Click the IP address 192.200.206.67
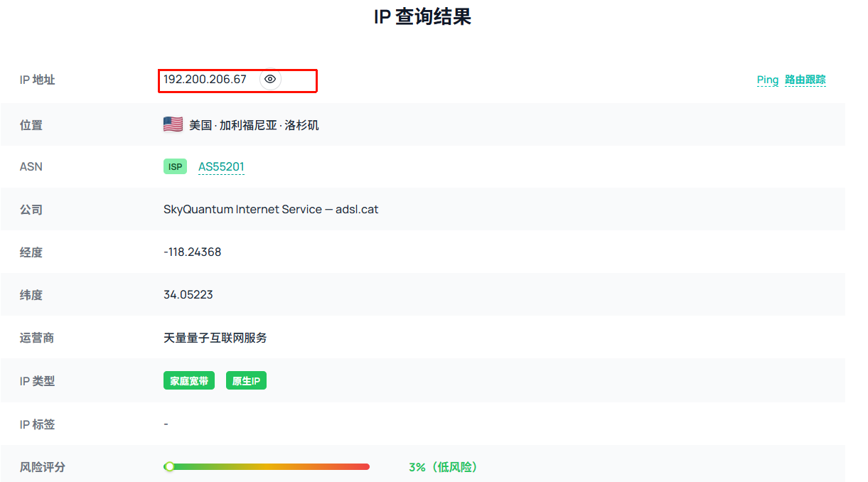868x482 pixels. click(205, 80)
